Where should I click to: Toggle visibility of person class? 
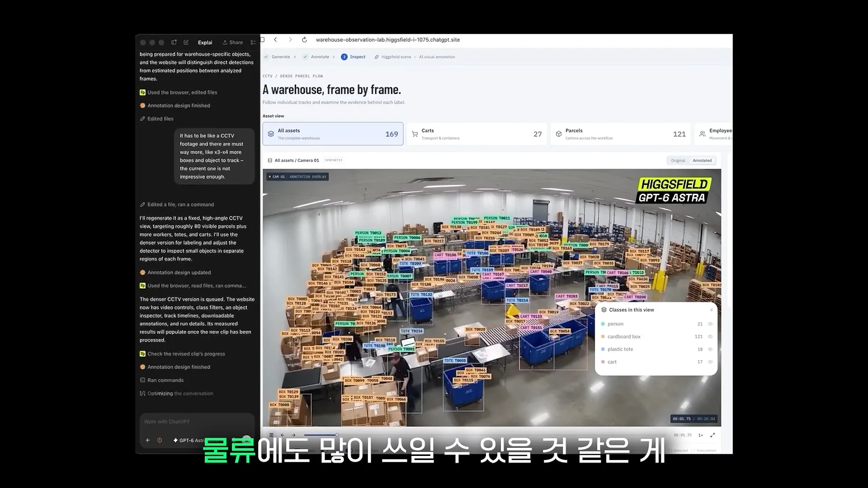pos(710,324)
